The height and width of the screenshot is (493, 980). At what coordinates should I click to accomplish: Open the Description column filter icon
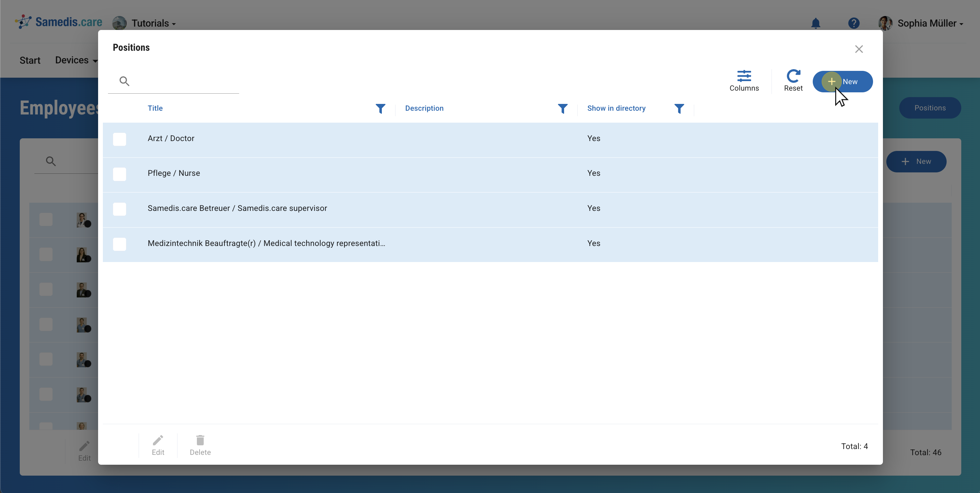pos(562,109)
